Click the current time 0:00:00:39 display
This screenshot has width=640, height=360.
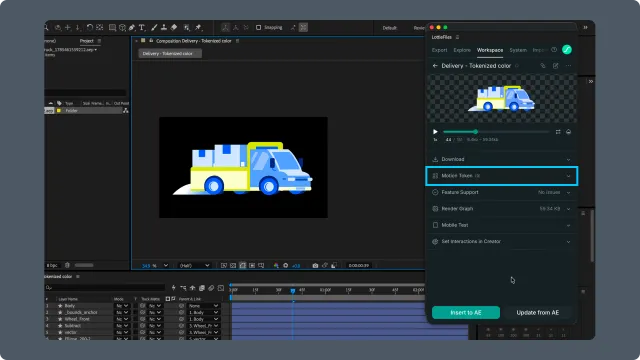click(359, 265)
